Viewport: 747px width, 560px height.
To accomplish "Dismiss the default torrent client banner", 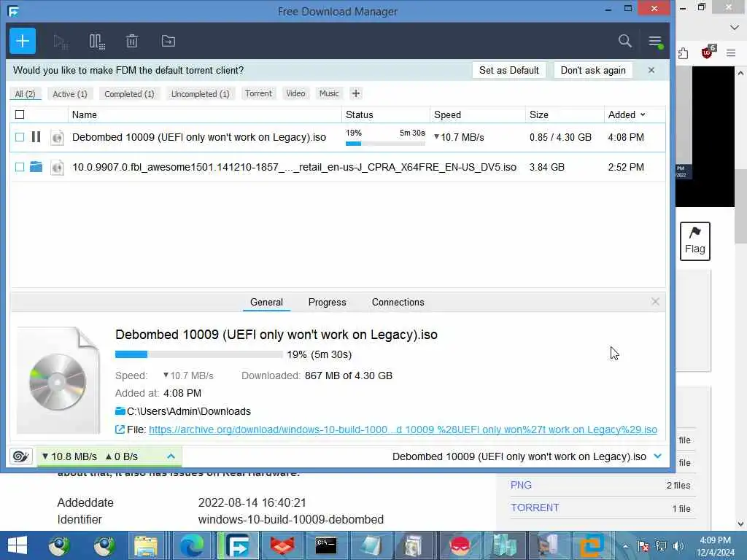I will pos(651,70).
